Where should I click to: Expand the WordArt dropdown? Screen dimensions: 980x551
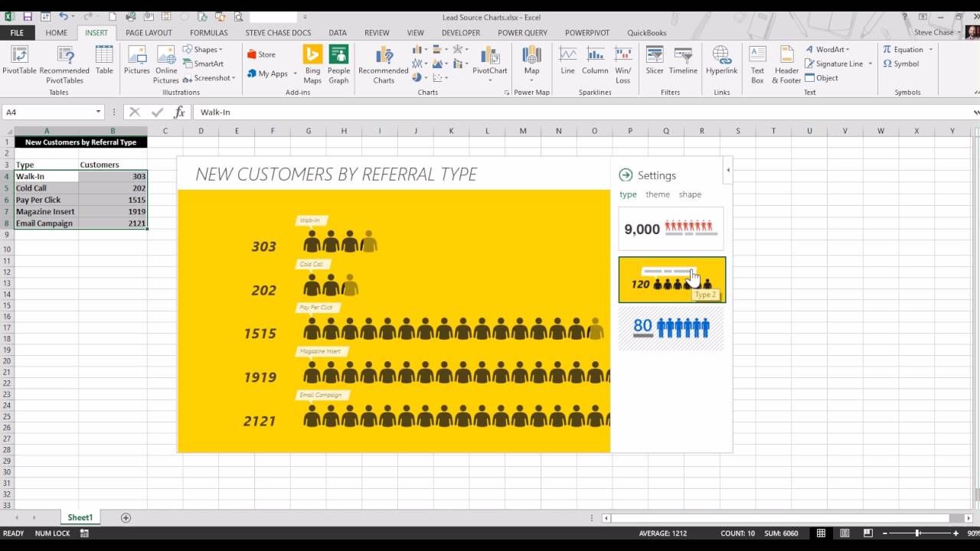click(848, 50)
